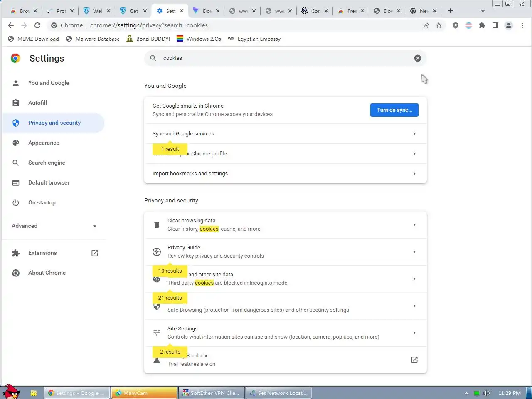Open Clear browsing data arrow
This screenshot has height=399, width=532.
coord(414,225)
